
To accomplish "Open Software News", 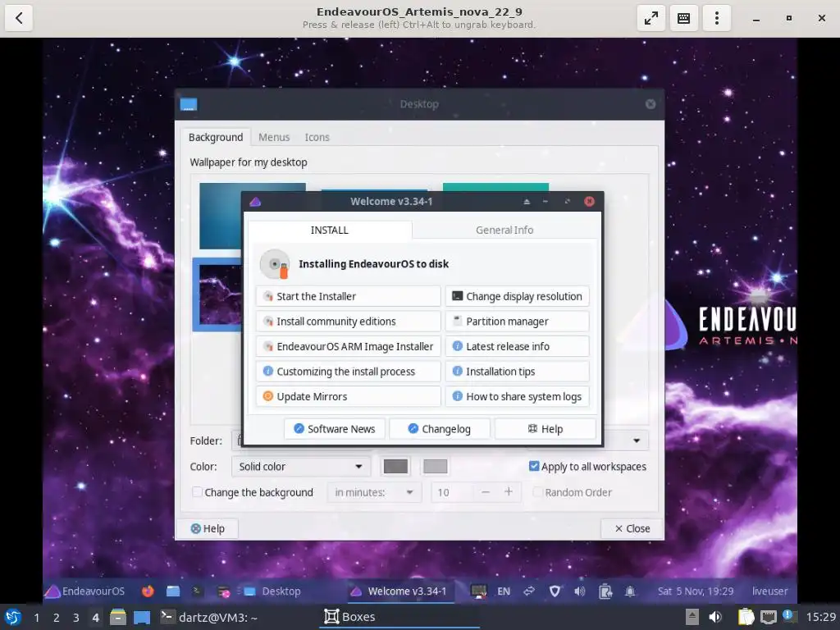I will (335, 429).
